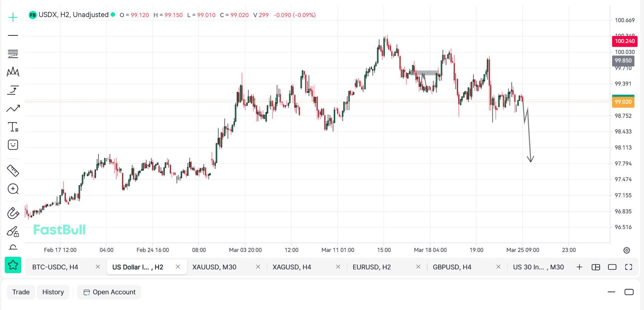644x310 pixels.
Task: Toggle lock for all drawings
Action: pos(13,232)
